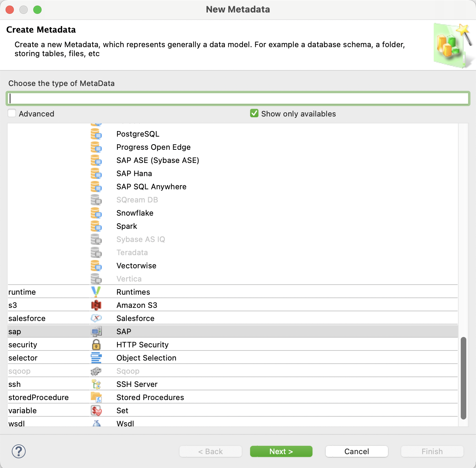Click the Object Selection icon

click(x=96, y=357)
